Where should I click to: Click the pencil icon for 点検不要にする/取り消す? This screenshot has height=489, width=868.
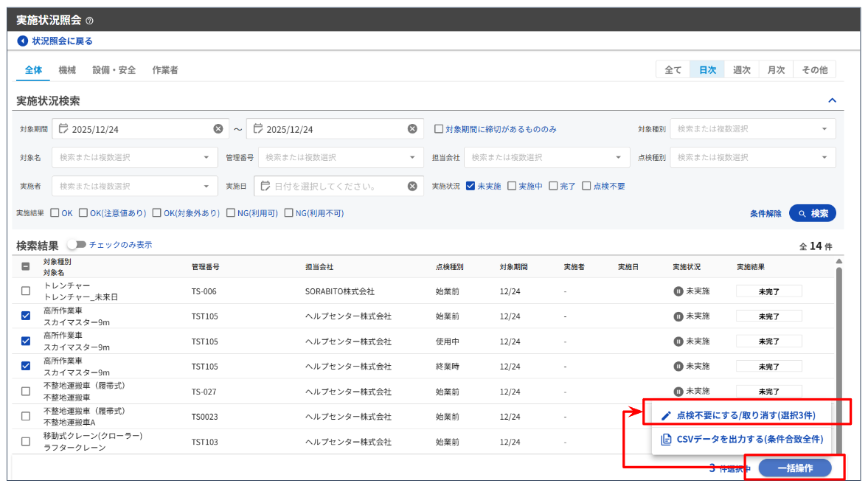coord(666,416)
